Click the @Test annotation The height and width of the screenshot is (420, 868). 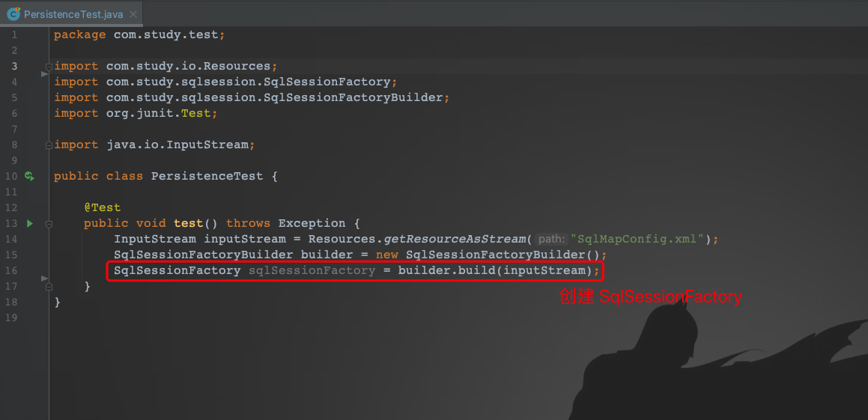(x=103, y=207)
